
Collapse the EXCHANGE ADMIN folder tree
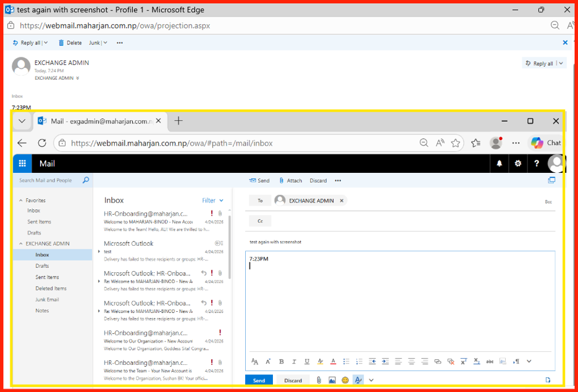20,243
